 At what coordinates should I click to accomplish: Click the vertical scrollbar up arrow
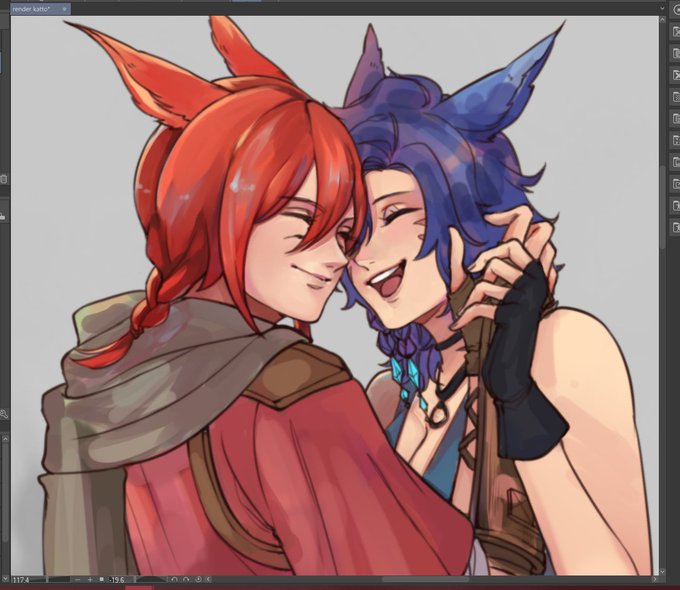[x=662, y=20]
